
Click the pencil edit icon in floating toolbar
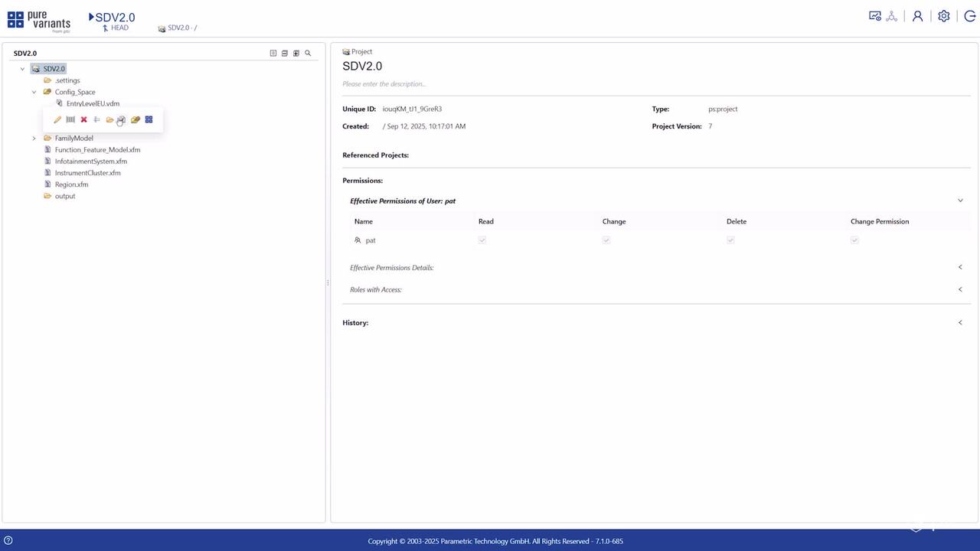point(57,119)
